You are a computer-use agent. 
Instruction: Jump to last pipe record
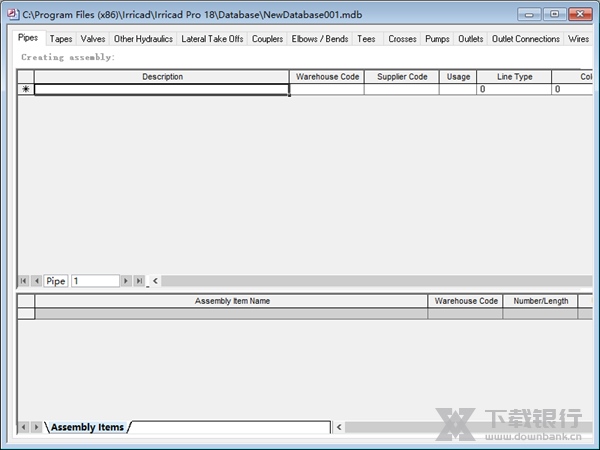[139, 281]
